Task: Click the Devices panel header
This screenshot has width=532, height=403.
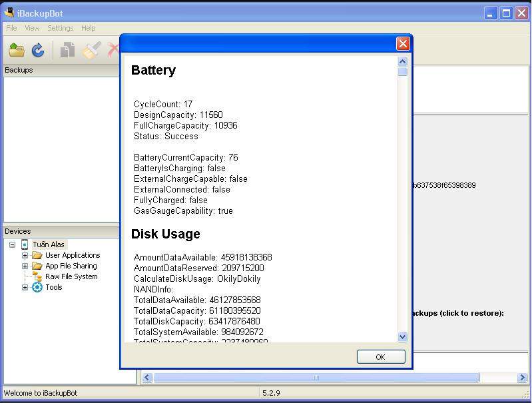Action: (x=61, y=231)
